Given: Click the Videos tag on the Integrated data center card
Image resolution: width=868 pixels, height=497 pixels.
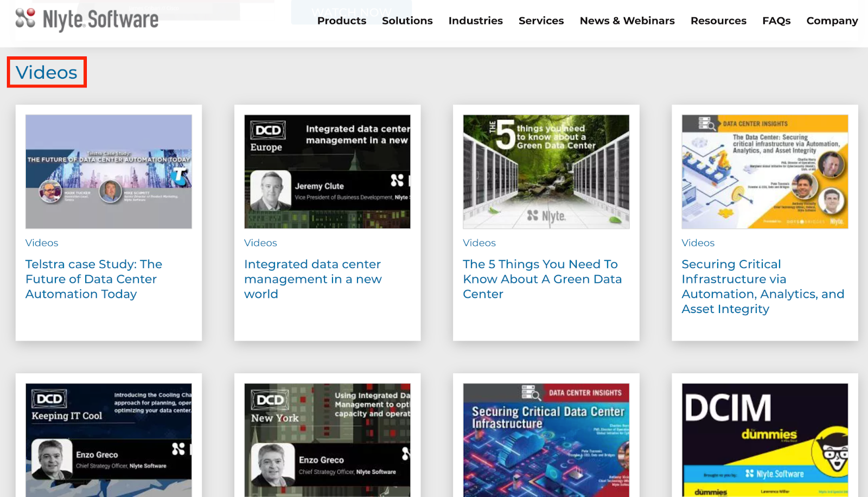Looking at the screenshot, I should coord(260,243).
